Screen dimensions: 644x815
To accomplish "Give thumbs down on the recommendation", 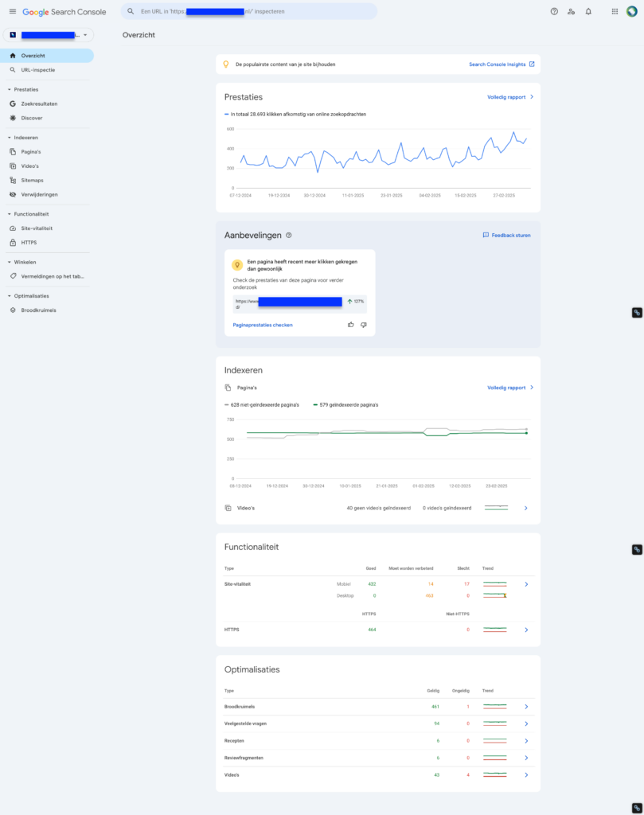I will point(364,325).
